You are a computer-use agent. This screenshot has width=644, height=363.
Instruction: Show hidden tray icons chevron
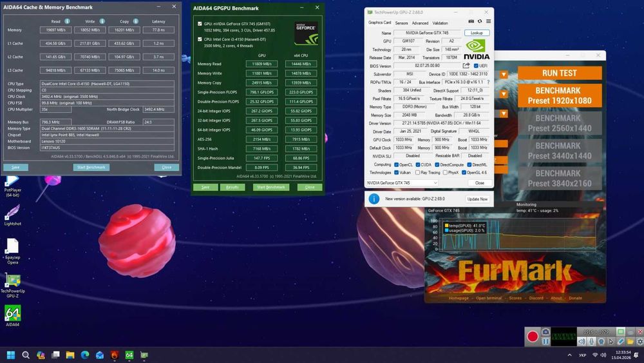569,355
